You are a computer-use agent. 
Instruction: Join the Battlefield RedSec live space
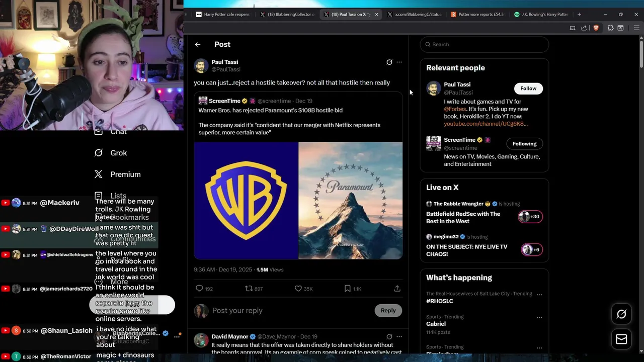tap(463, 218)
